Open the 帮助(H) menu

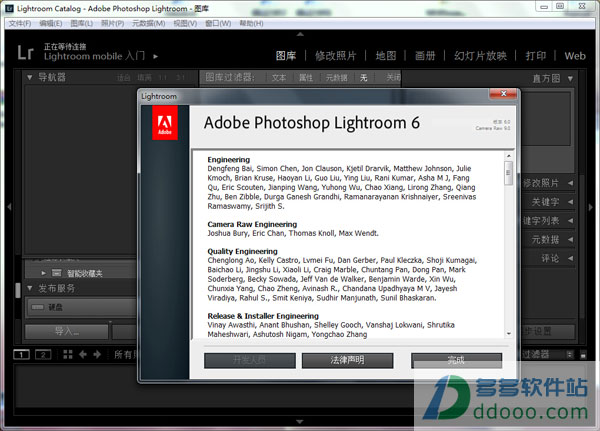pos(251,24)
